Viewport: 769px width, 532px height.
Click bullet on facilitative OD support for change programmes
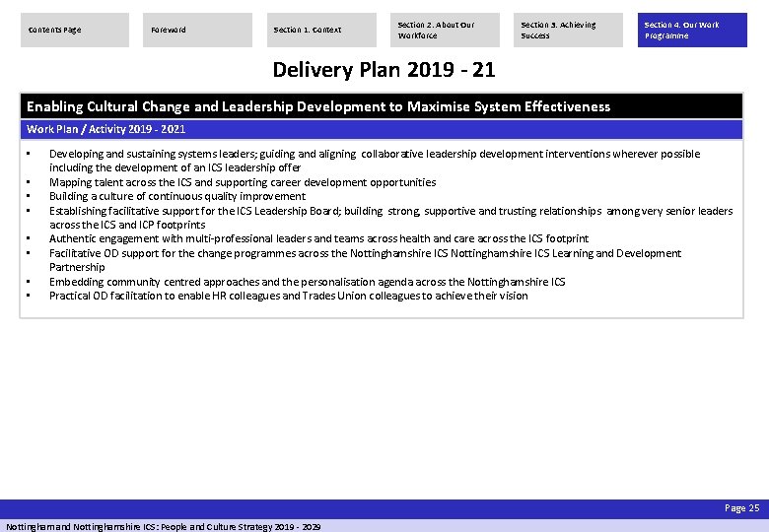pos(366,260)
